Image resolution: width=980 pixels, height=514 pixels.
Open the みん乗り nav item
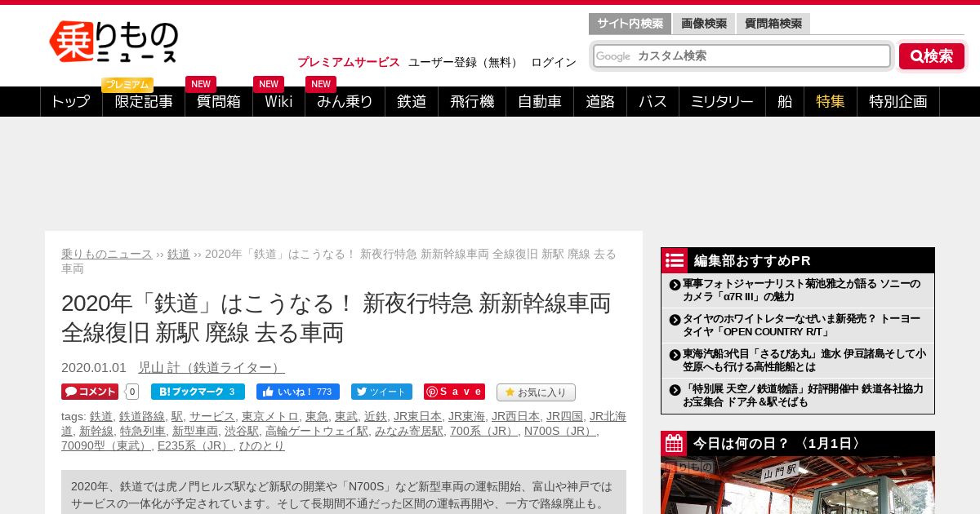click(x=345, y=102)
